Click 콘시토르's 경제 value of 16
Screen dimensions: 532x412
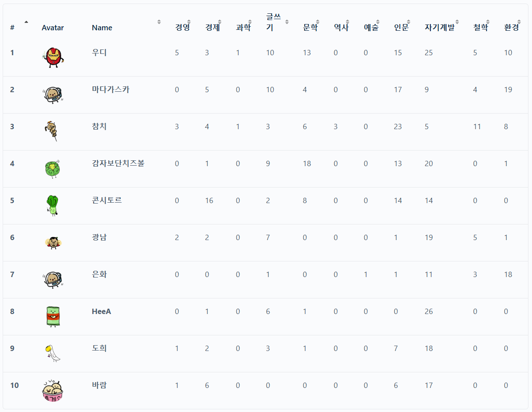(x=209, y=200)
